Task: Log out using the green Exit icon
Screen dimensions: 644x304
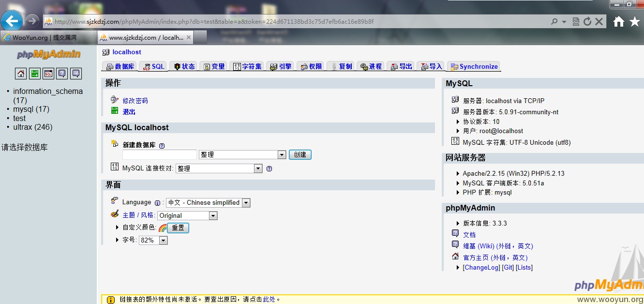Action: pyautogui.click(x=35, y=74)
